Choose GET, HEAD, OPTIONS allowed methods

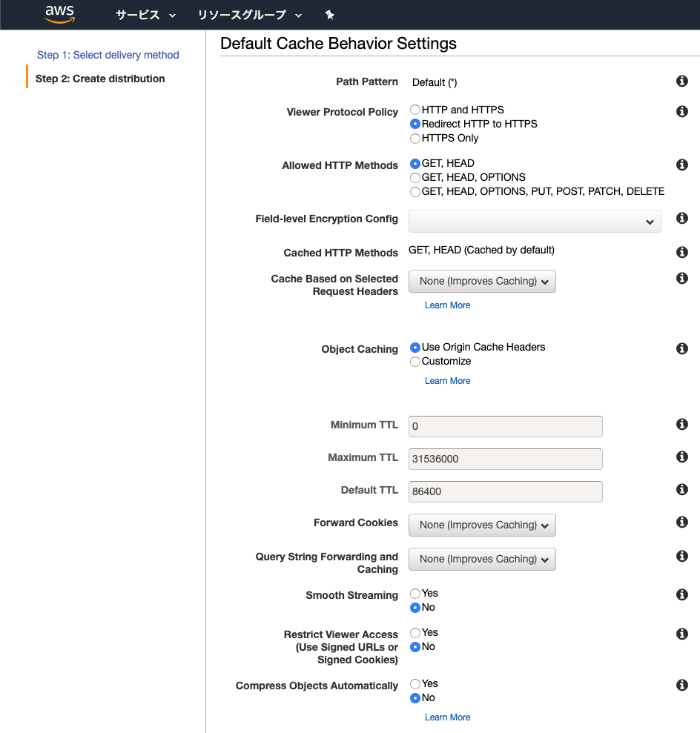(x=415, y=178)
